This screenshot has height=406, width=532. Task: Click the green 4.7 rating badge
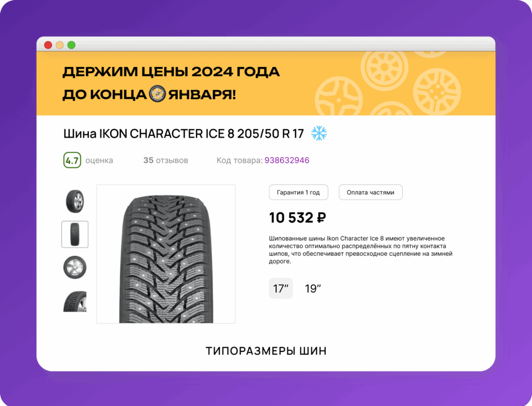[x=72, y=160]
